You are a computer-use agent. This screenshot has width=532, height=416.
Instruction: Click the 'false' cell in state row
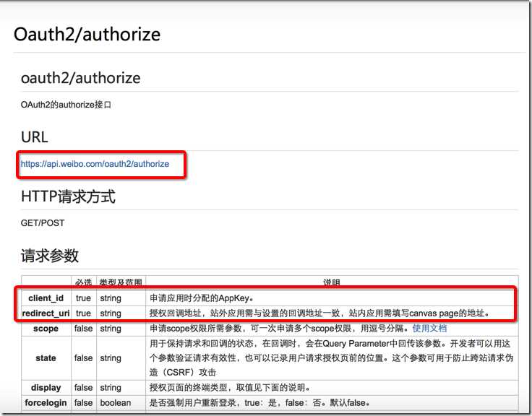[x=84, y=358]
